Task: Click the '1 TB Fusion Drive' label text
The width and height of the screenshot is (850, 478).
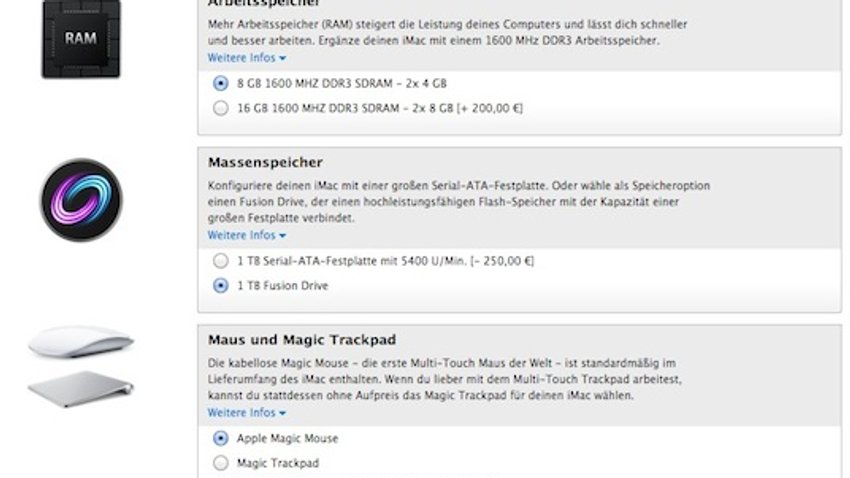Action: (x=282, y=286)
